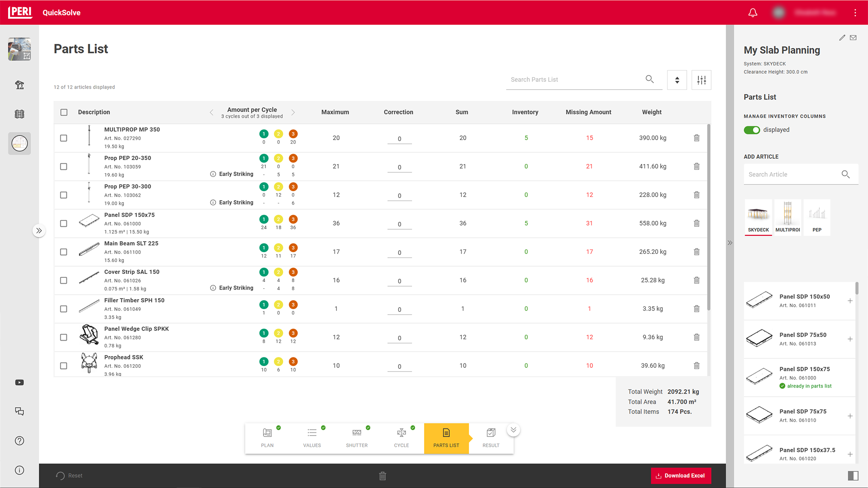Expand the left sidebar double chevron

39,231
